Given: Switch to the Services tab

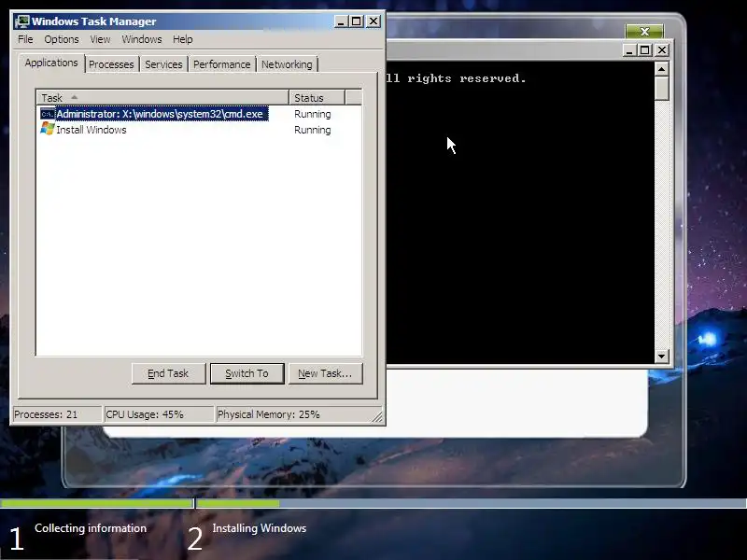Looking at the screenshot, I should [163, 64].
